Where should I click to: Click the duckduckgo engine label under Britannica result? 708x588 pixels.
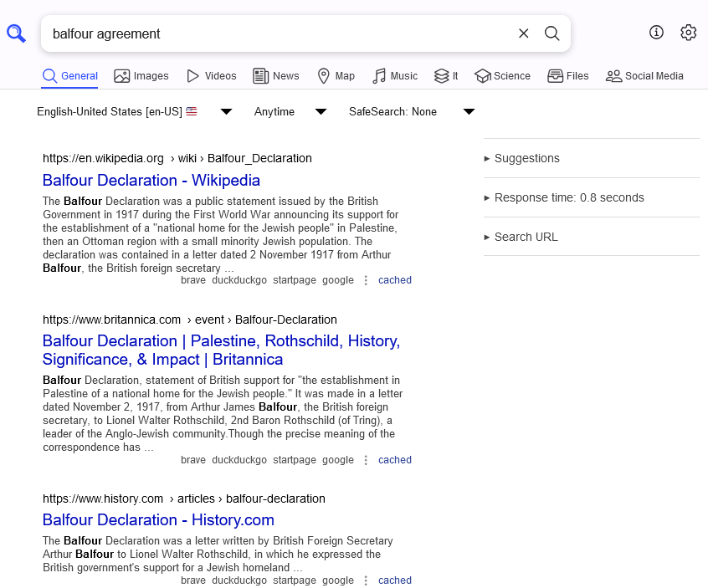coord(239,460)
